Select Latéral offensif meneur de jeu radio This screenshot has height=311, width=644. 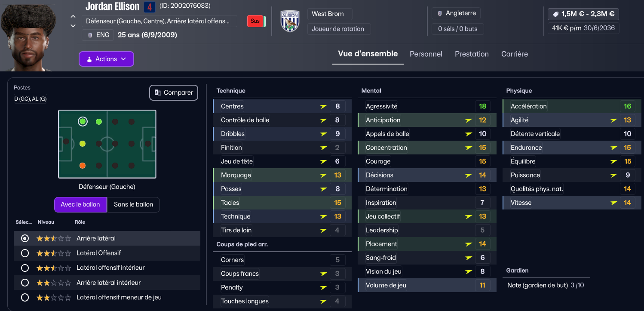25,297
